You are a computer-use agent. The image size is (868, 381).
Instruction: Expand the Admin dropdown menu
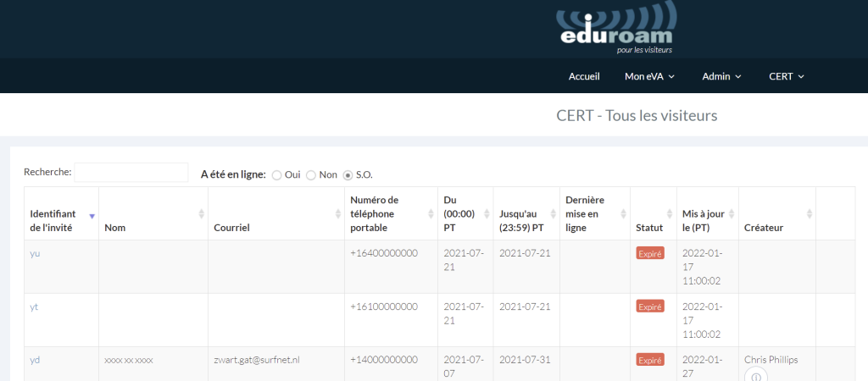[721, 76]
